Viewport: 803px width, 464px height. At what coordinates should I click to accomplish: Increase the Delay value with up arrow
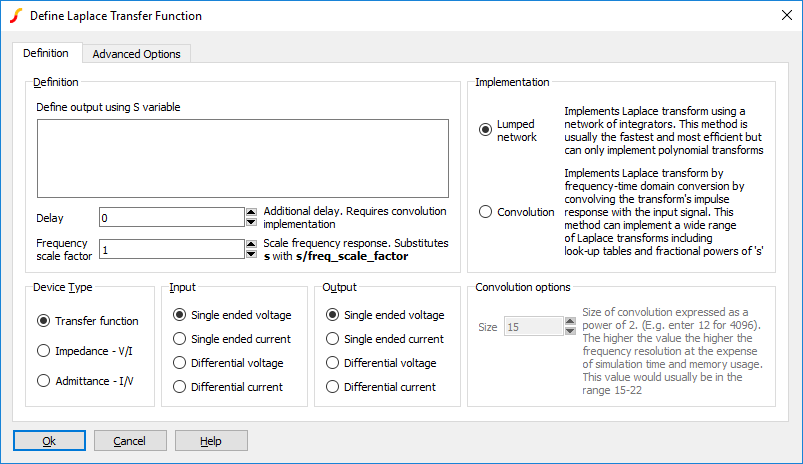coord(251,212)
